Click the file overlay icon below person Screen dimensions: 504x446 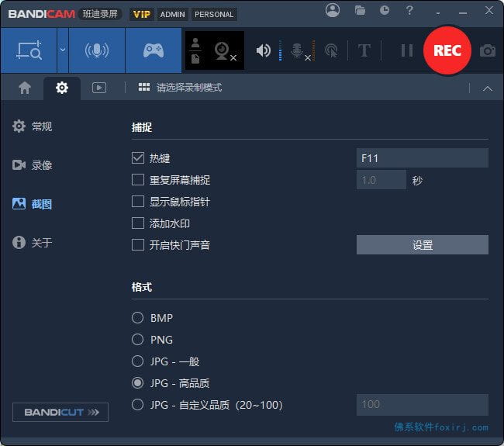click(x=195, y=58)
